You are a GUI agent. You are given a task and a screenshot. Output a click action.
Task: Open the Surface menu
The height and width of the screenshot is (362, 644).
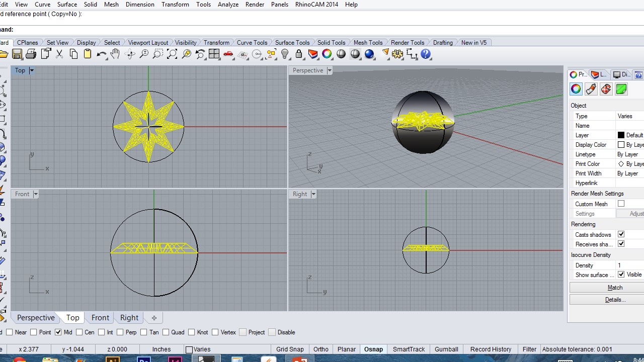coord(67,5)
